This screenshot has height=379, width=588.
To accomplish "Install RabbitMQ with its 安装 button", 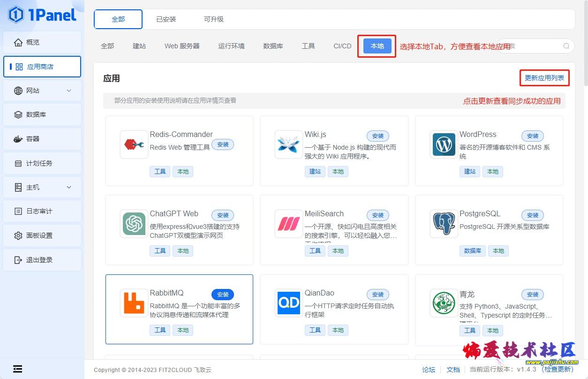I will tap(223, 295).
